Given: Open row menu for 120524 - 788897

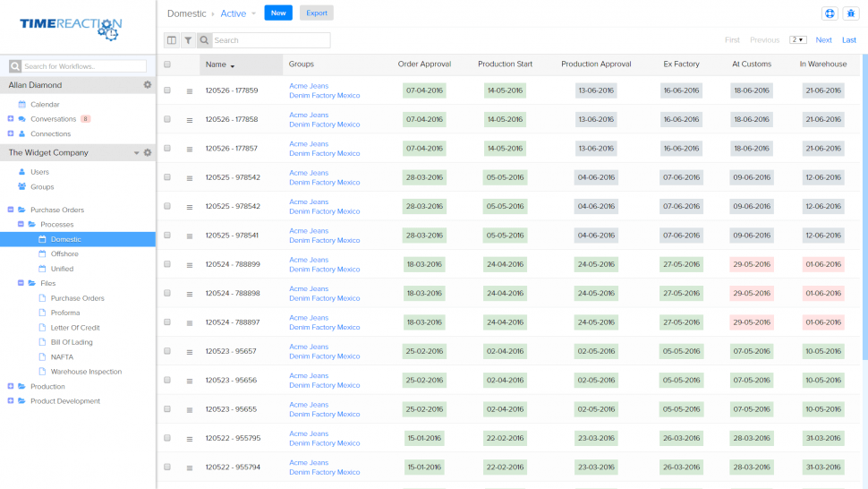Looking at the screenshot, I should (x=190, y=322).
